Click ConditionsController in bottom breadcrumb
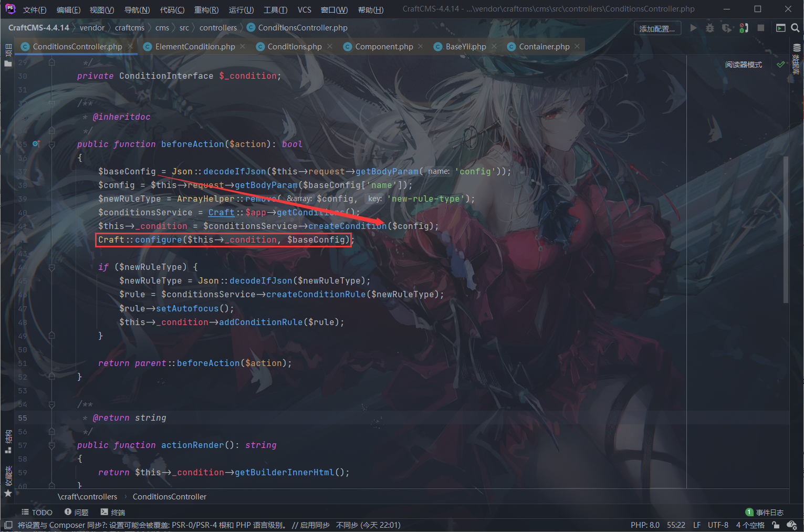This screenshot has width=804, height=532. tap(170, 496)
